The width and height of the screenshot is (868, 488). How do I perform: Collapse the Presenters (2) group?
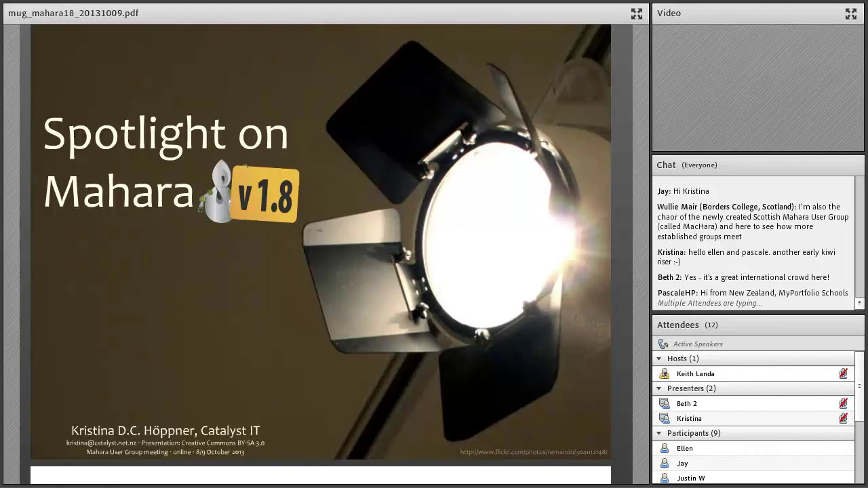point(658,388)
